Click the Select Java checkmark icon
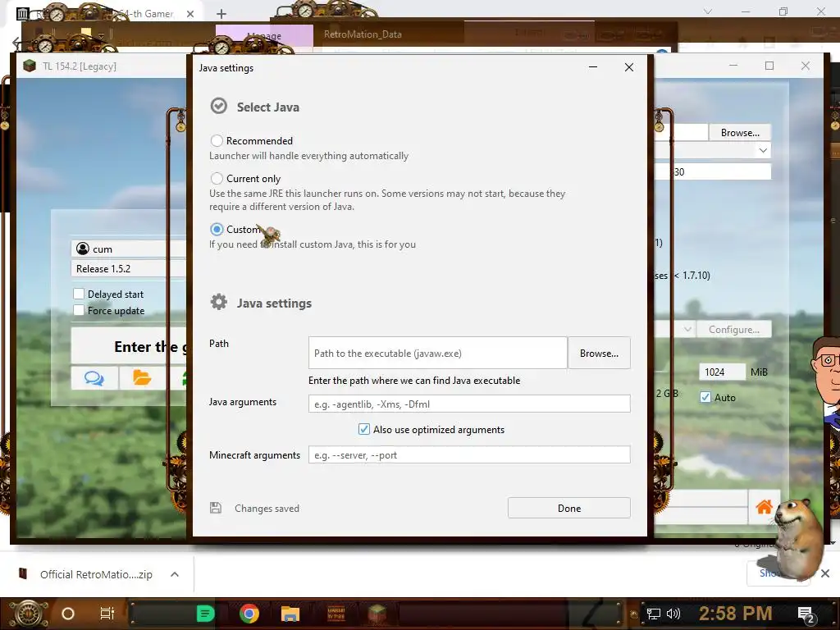Viewport: 840px width, 630px height. 218,106
